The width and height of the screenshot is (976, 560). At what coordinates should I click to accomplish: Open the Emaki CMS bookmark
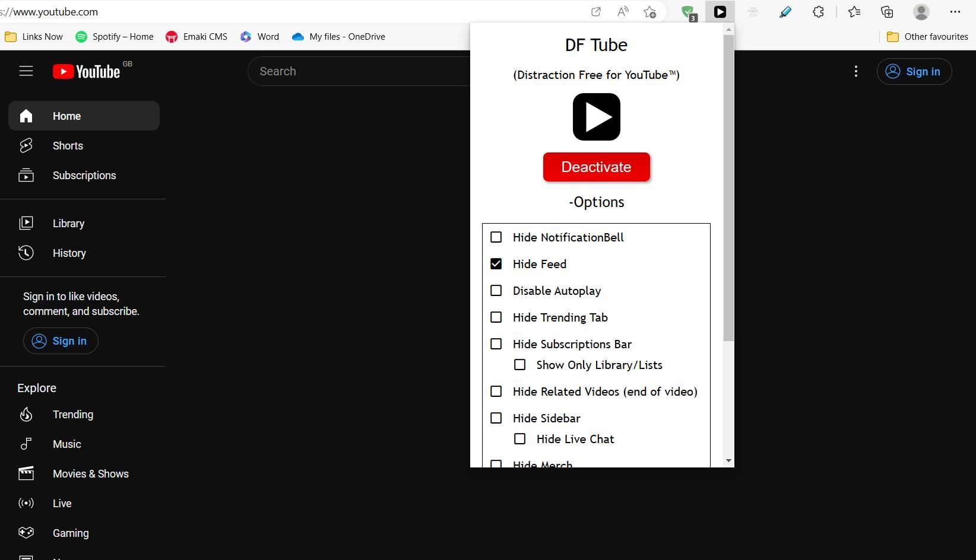pos(197,37)
